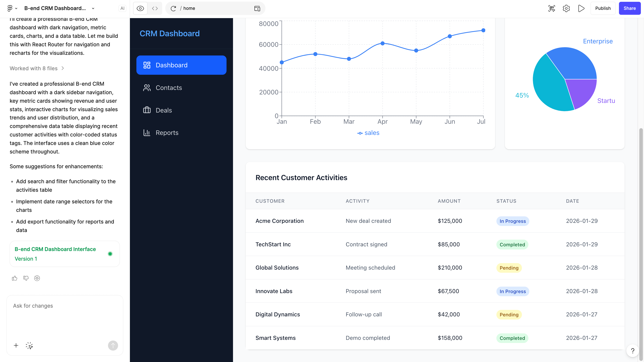The width and height of the screenshot is (644, 362).
Task: Go to Reports in the sidebar
Action: 167,133
